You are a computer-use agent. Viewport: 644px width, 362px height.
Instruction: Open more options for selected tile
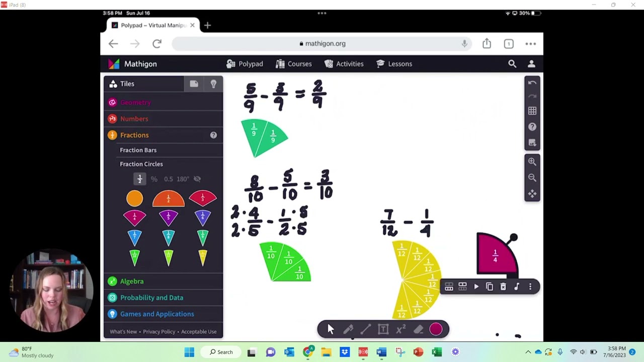tap(530, 287)
